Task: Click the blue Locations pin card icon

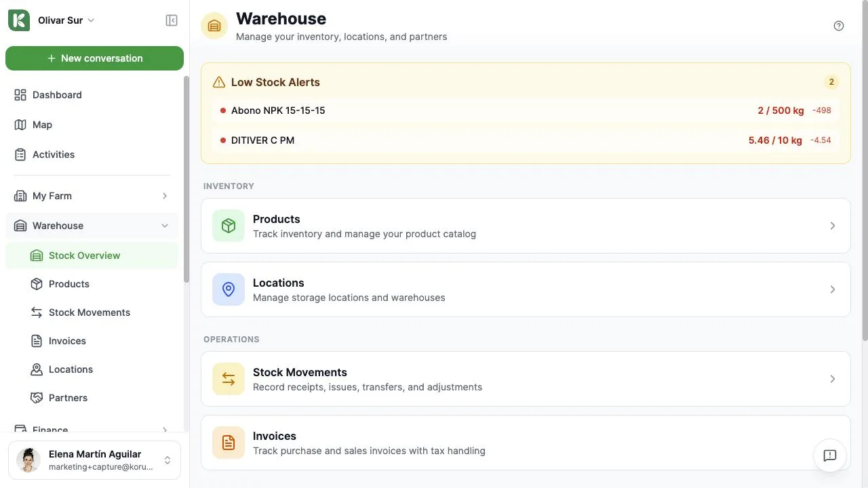Action: click(x=229, y=289)
